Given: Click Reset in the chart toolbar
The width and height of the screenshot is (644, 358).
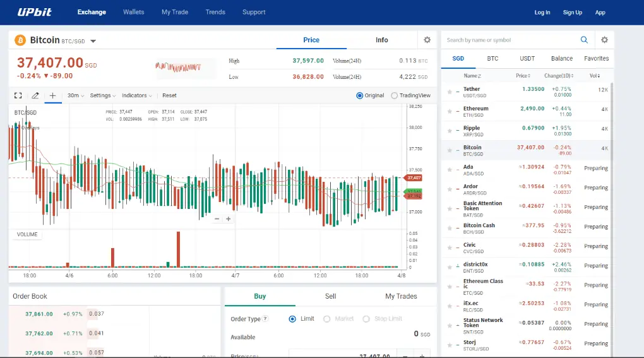Looking at the screenshot, I should click(x=169, y=95).
